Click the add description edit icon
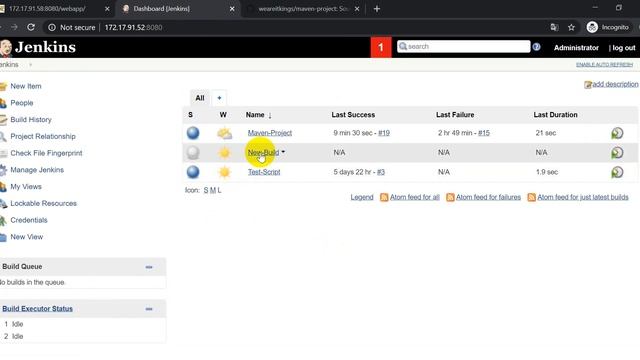640x360 pixels. [588, 84]
